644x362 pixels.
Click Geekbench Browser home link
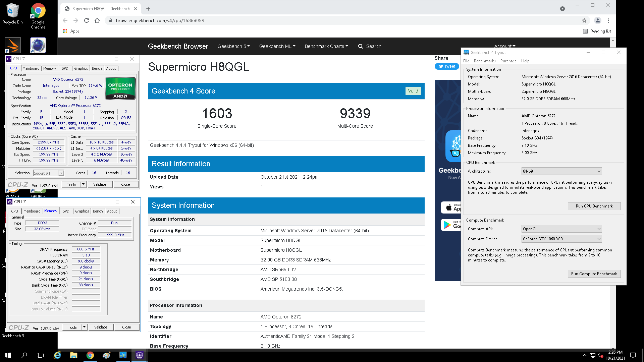[178, 46]
